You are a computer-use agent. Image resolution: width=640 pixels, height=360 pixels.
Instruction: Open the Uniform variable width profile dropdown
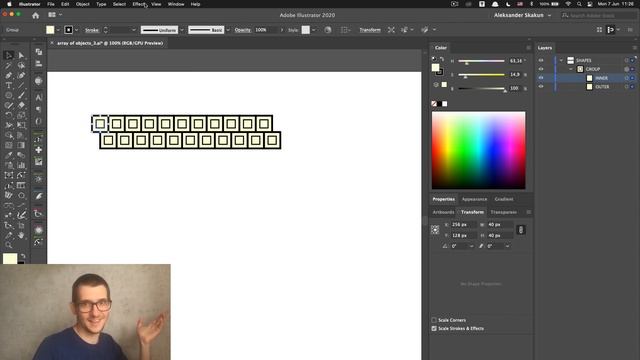(x=182, y=30)
